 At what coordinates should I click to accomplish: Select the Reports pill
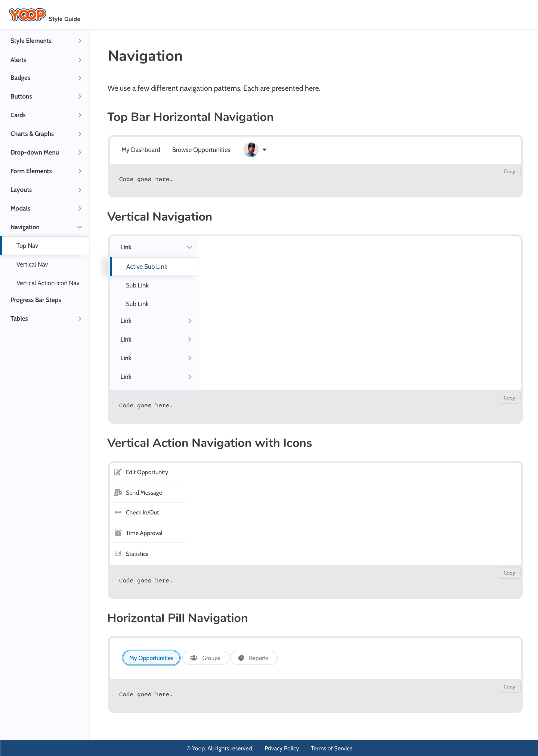click(254, 658)
